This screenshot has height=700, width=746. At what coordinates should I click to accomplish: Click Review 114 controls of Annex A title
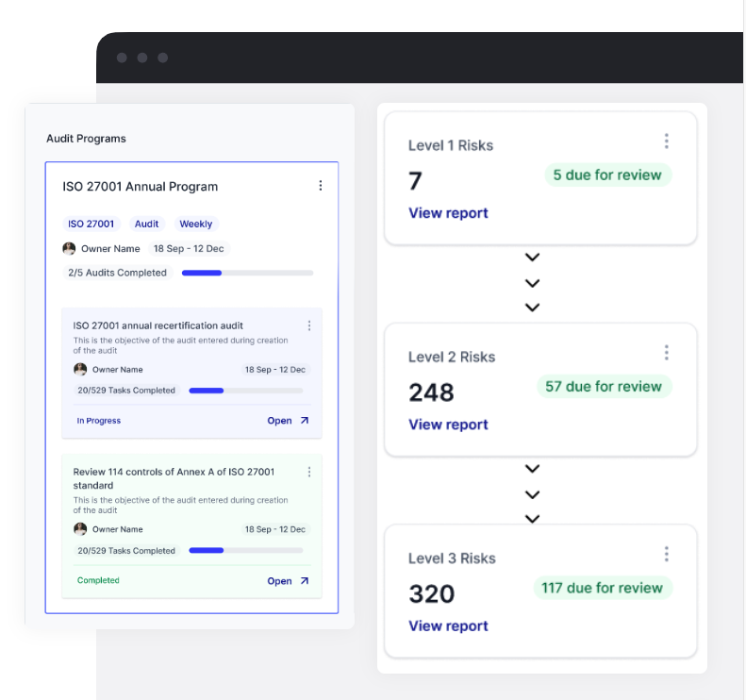(174, 478)
